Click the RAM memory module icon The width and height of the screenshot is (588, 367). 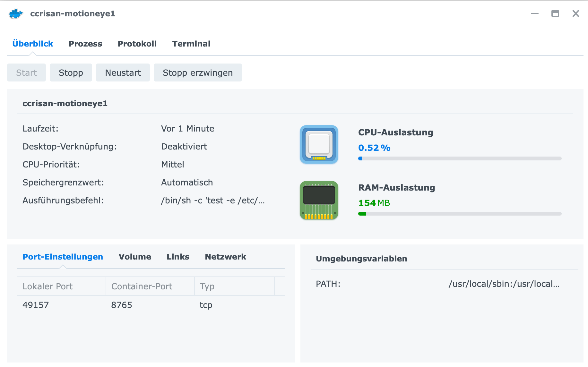[319, 200]
